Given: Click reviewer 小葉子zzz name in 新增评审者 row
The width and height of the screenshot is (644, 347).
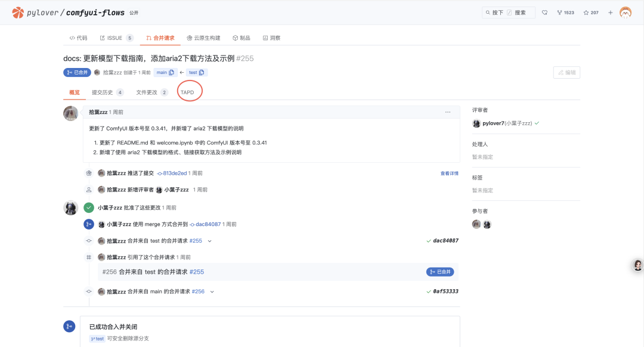Looking at the screenshot, I should point(176,190).
